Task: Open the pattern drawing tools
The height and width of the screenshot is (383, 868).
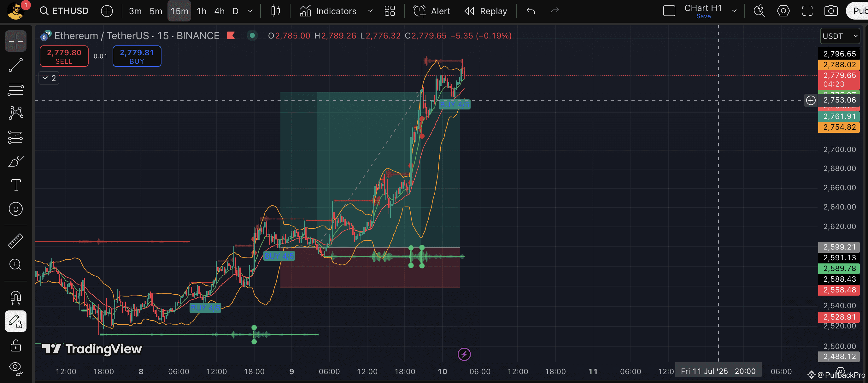Action: click(16, 113)
